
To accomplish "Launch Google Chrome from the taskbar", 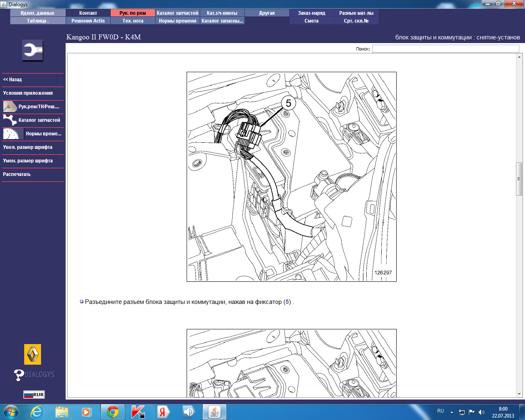I will click(x=113, y=412).
